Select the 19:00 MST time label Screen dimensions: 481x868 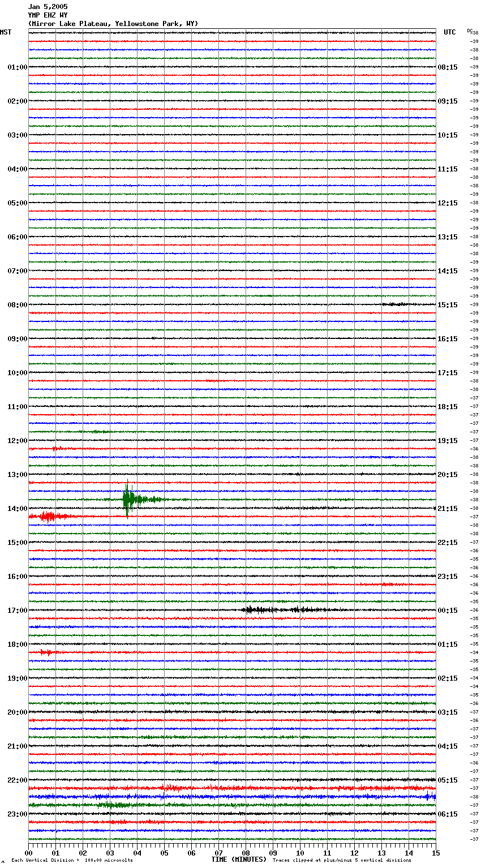click(x=18, y=678)
